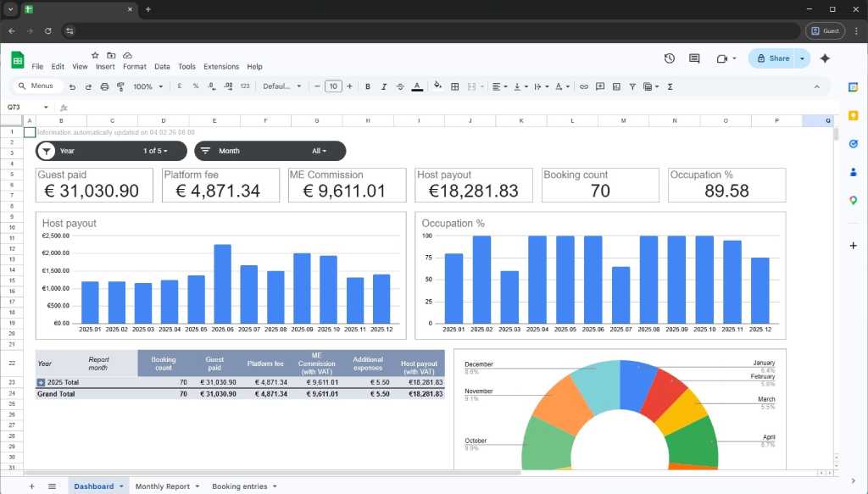Open Keep notes in side panel
Screen dimensions: 868x494
click(x=853, y=115)
